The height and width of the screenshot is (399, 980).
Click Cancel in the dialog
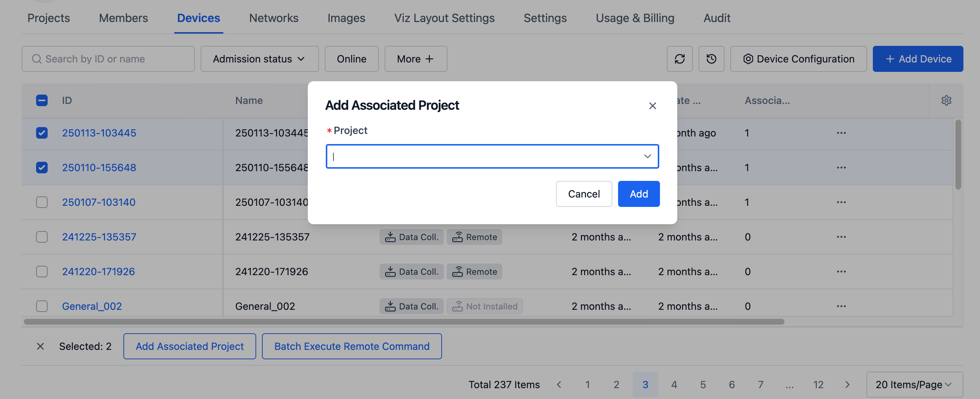click(583, 194)
